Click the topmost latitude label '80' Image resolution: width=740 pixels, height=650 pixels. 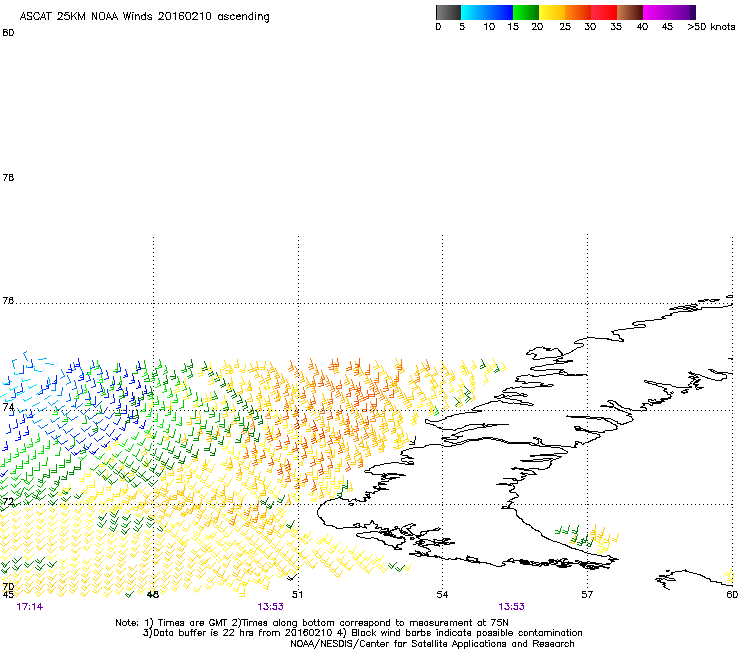click(8, 33)
